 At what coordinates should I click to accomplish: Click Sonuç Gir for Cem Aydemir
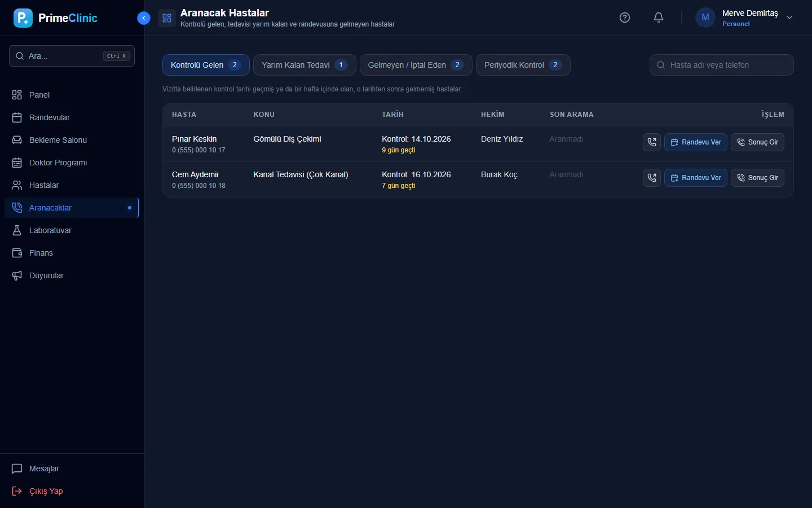tap(757, 178)
